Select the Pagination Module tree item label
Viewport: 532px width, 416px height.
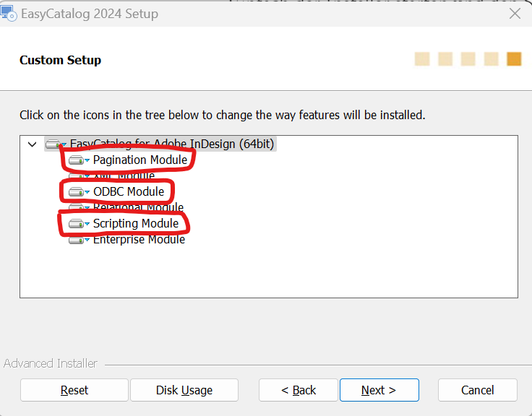click(x=140, y=160)
